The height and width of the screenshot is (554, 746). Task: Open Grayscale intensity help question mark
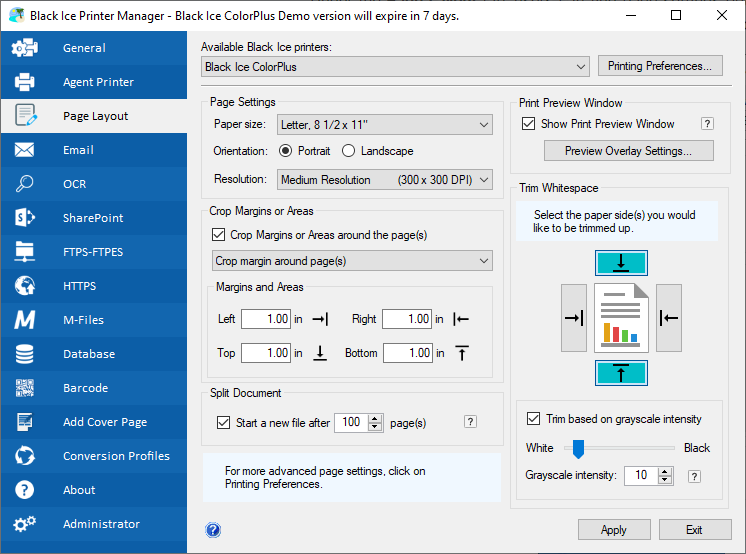click(x=695, y=476)
